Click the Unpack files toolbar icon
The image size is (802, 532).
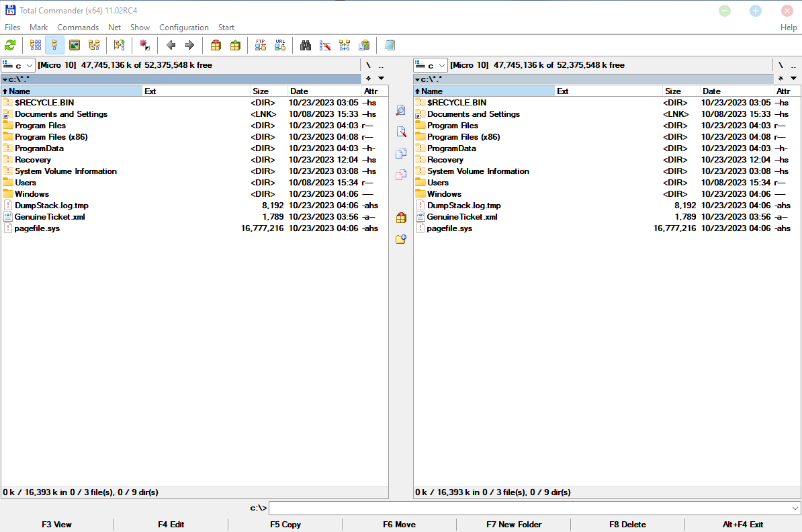click(x=235, y=45)
